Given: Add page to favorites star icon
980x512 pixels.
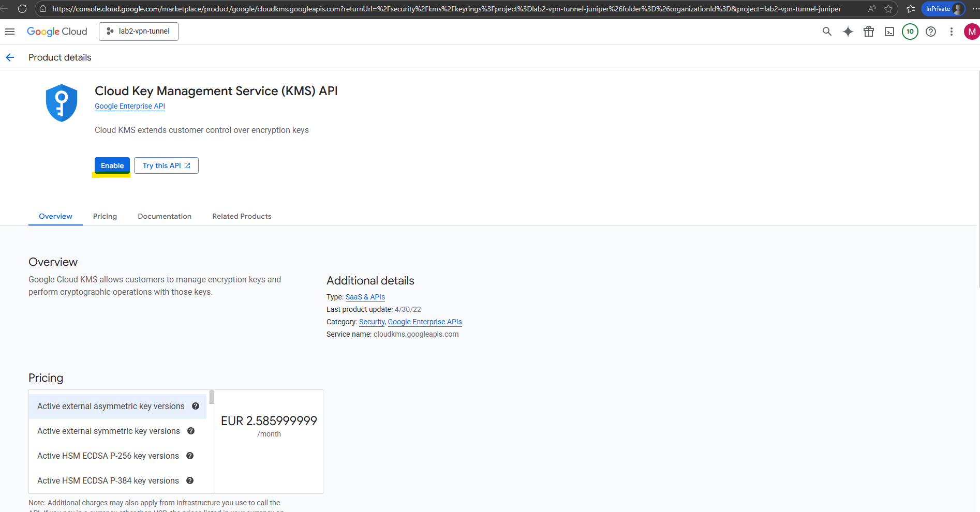Looking at the screenshot, I should [x=888, y=9].
